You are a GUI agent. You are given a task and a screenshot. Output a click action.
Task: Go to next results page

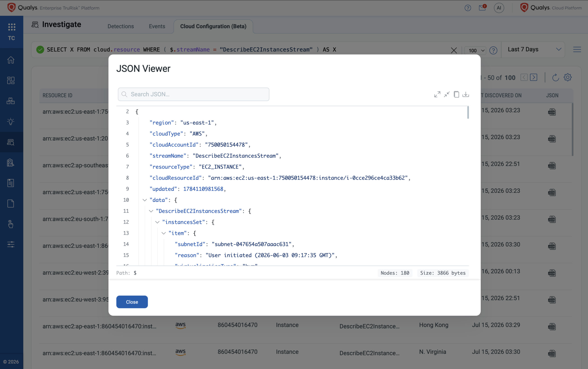[x=533, y=77]
